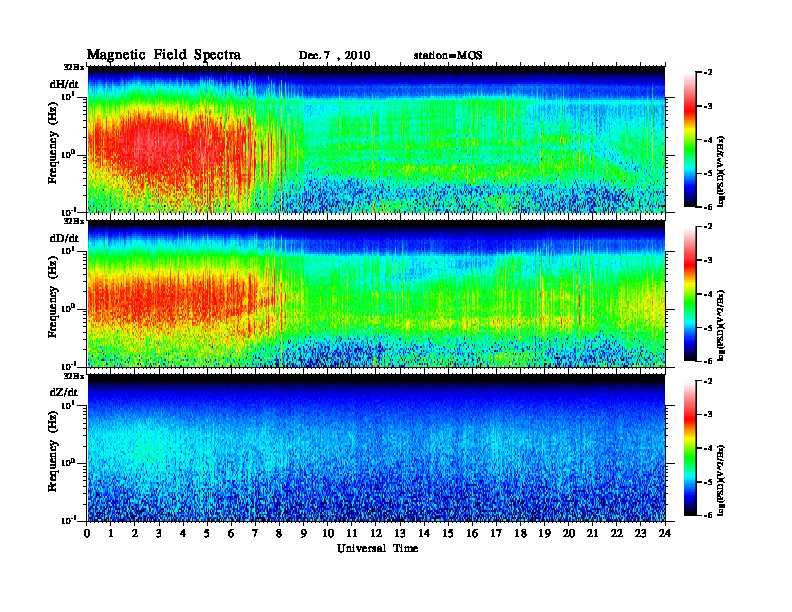The height and width of the screenshot is (612, 792).
Task: Click the top panel's color scale bar
Action: (690, 140)
